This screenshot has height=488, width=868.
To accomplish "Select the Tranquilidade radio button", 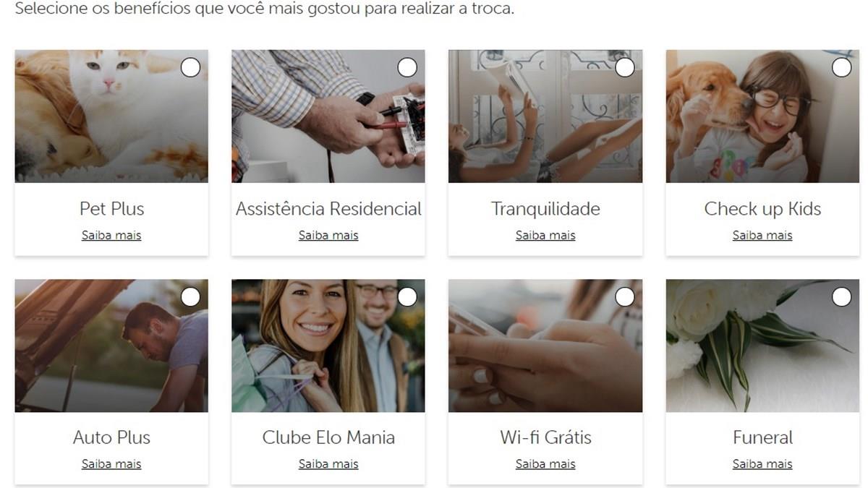I will point(624,68).
